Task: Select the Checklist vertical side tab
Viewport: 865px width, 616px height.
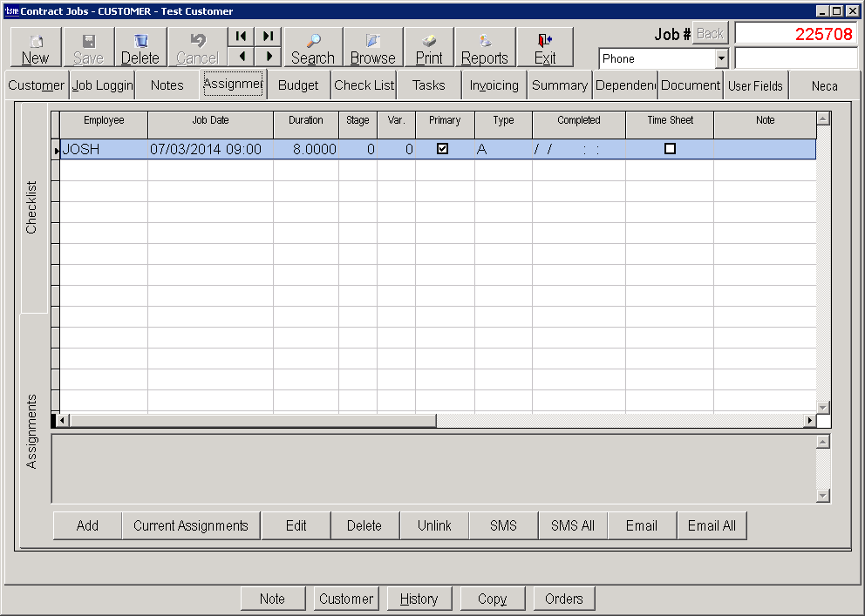Action: coord(32,207)
